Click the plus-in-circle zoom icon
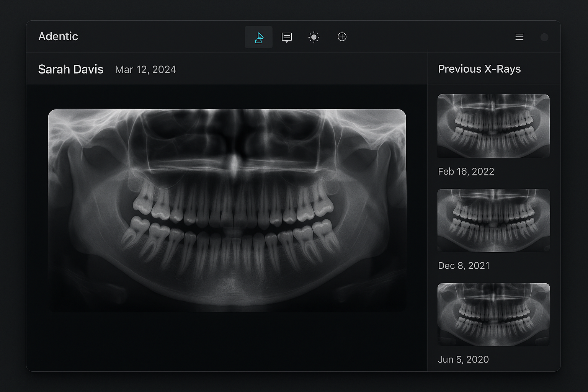This screenshot has width=588, height=392. tap(342, 37)
